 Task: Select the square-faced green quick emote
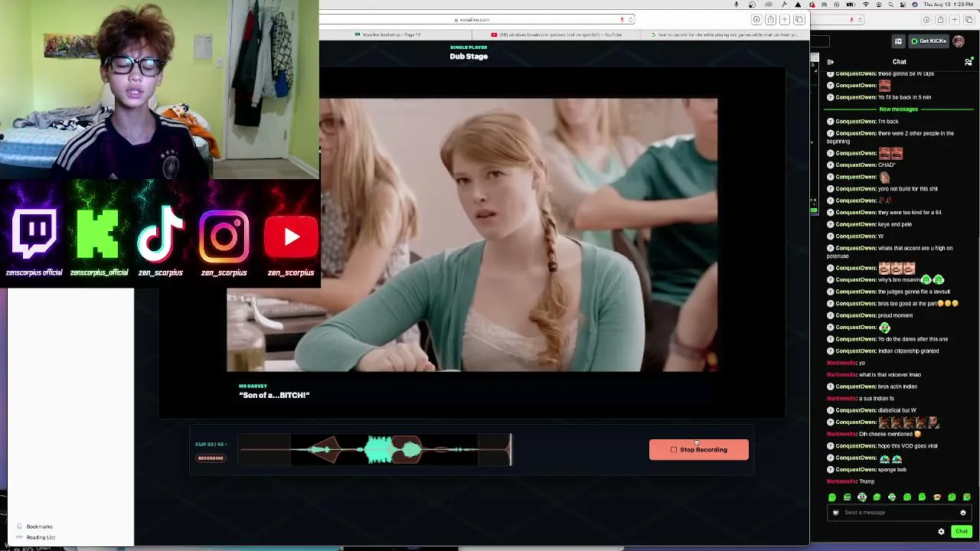[847, 497]
